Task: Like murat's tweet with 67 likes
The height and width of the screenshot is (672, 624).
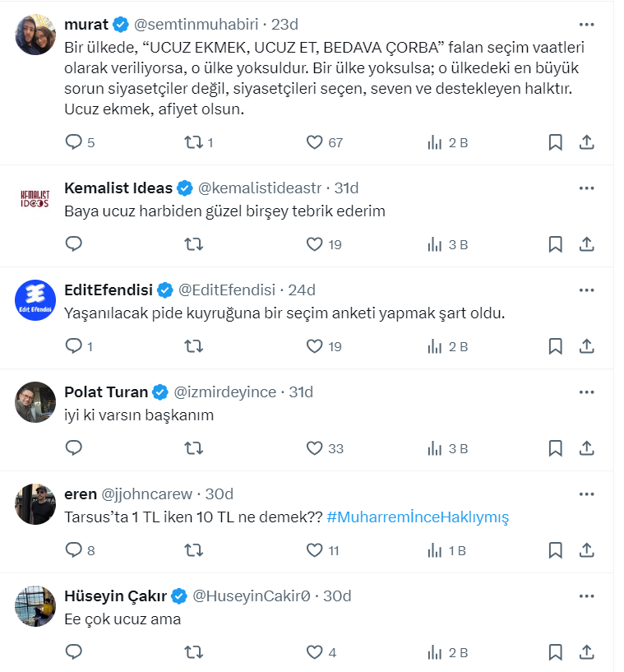Action: (x=314, y=142)
